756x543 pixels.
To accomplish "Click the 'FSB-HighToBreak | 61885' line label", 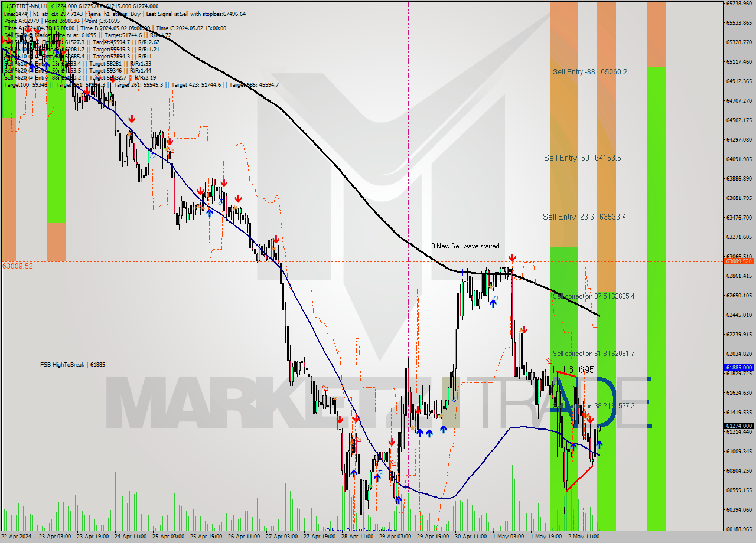I will click(x=73, y=365).
